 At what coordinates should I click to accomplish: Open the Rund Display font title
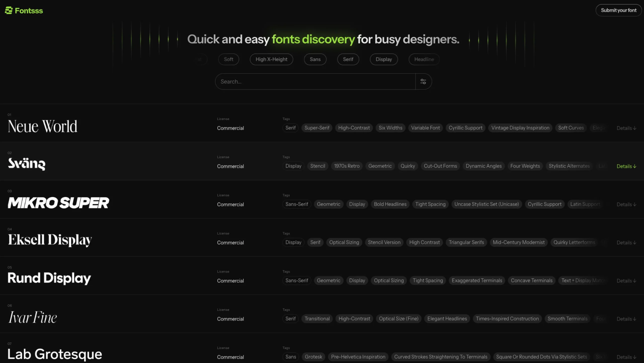click(49, 278)
